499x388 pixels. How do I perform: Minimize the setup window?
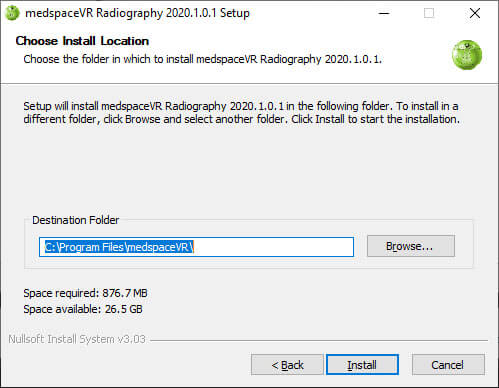tap(384, 13)
